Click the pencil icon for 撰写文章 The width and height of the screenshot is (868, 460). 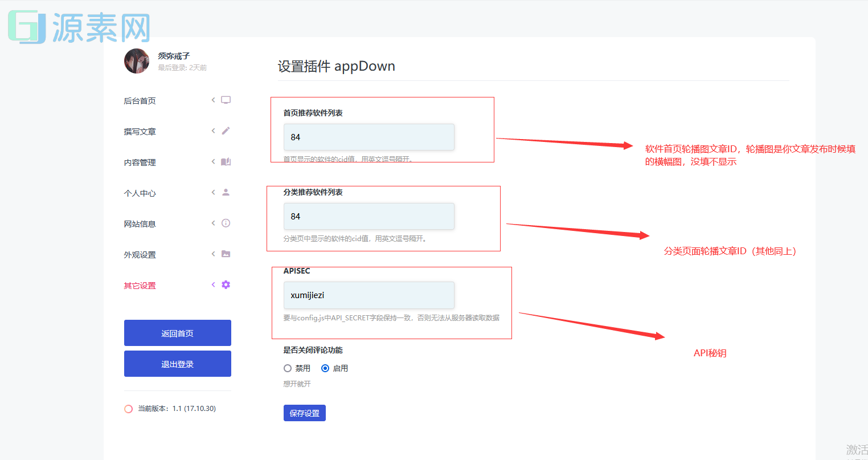tap(226, 131)
